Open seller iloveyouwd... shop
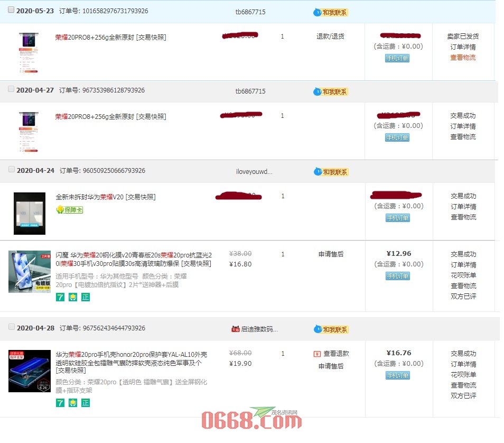Viewport: 504px width, 443px height. 254,171
